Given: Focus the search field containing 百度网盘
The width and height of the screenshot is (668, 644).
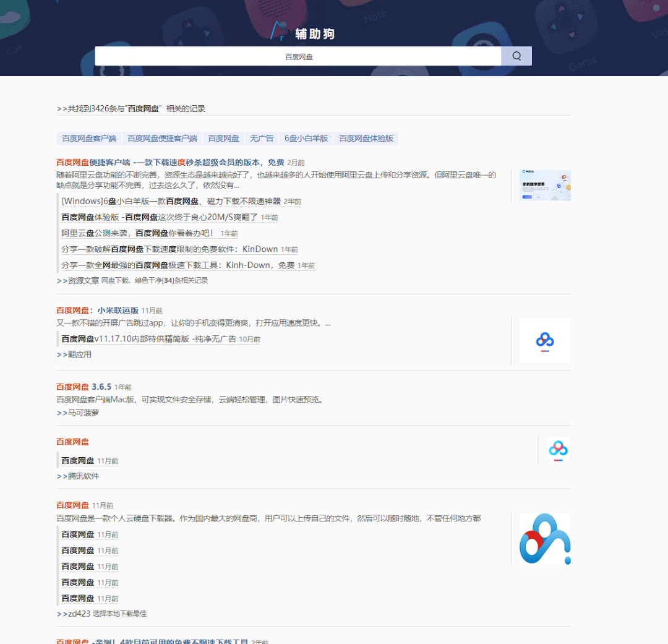Looking at the screenshot, I should (298, 56).
